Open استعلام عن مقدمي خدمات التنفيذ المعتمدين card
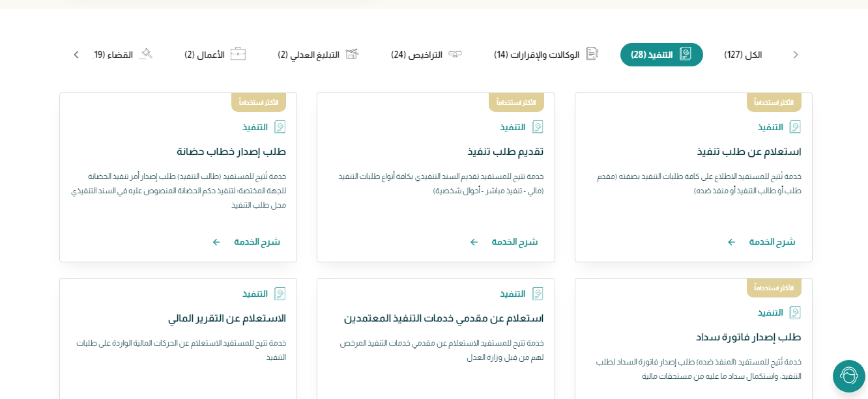868x399 pixels. (444, 318)
